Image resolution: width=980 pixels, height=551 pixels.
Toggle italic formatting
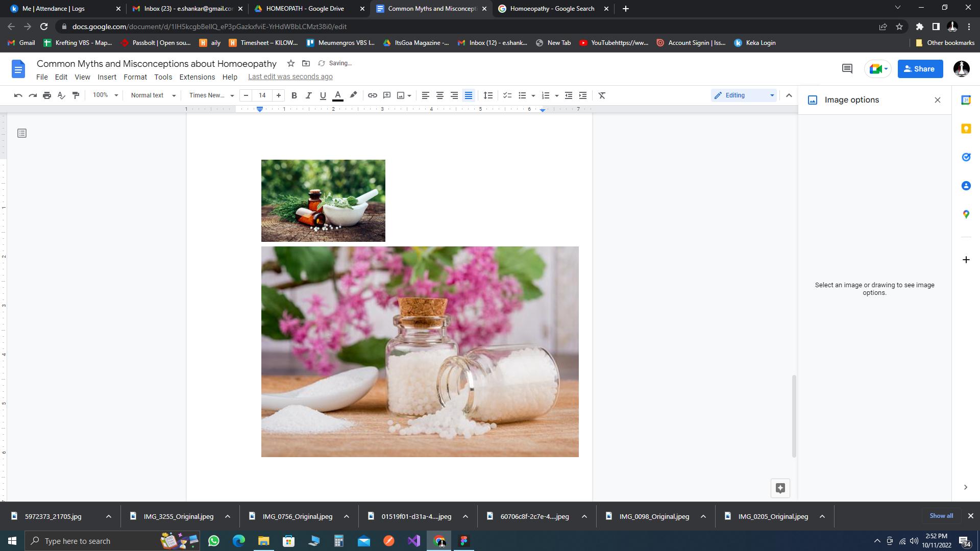click(308, 95)
